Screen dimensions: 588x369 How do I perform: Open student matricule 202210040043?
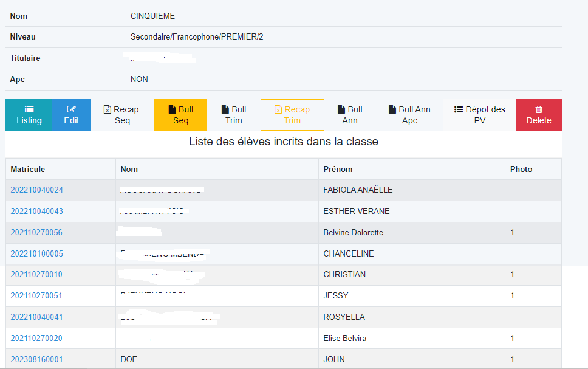coord(36,211)
